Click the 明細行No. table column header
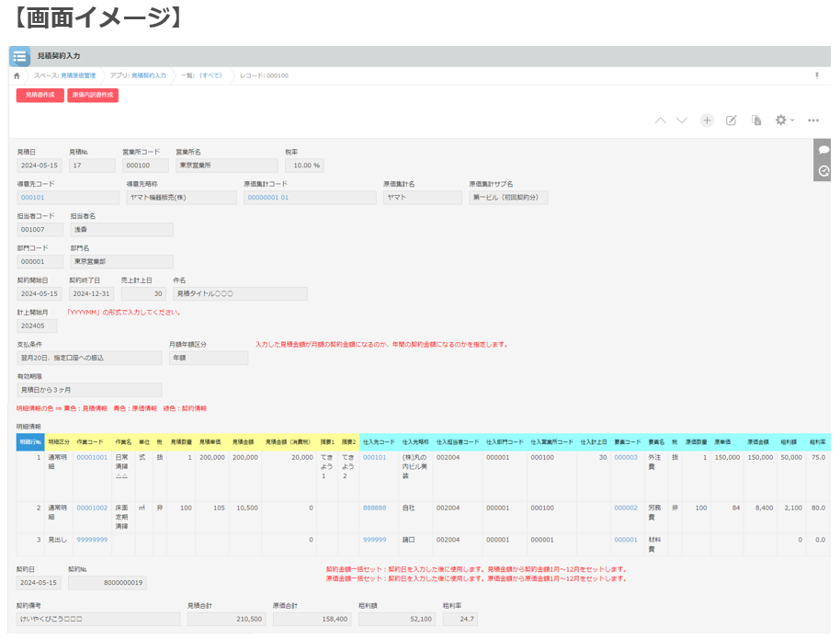 coord(30,442)
